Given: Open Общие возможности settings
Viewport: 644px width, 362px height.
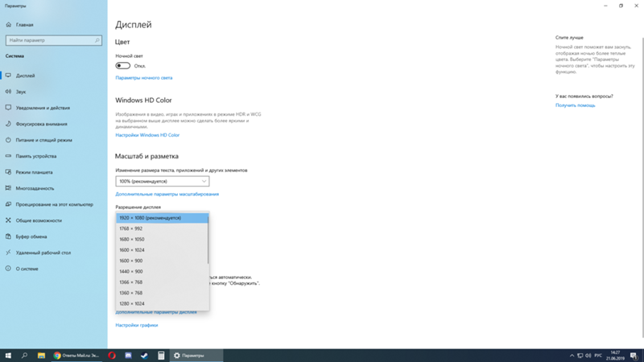Looking at the screenshot, I should [39, 220].
